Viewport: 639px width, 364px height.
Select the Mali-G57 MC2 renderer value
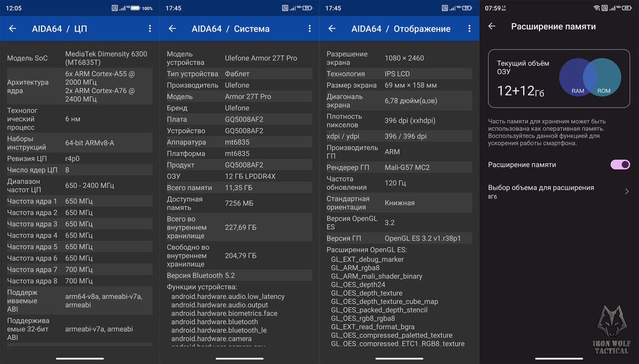(x=407, y=167)
